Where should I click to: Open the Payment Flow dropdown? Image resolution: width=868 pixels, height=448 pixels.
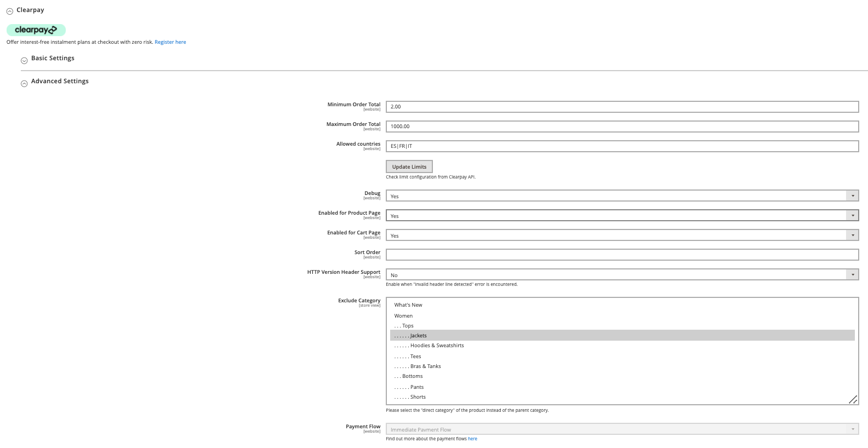coord(622,429)
